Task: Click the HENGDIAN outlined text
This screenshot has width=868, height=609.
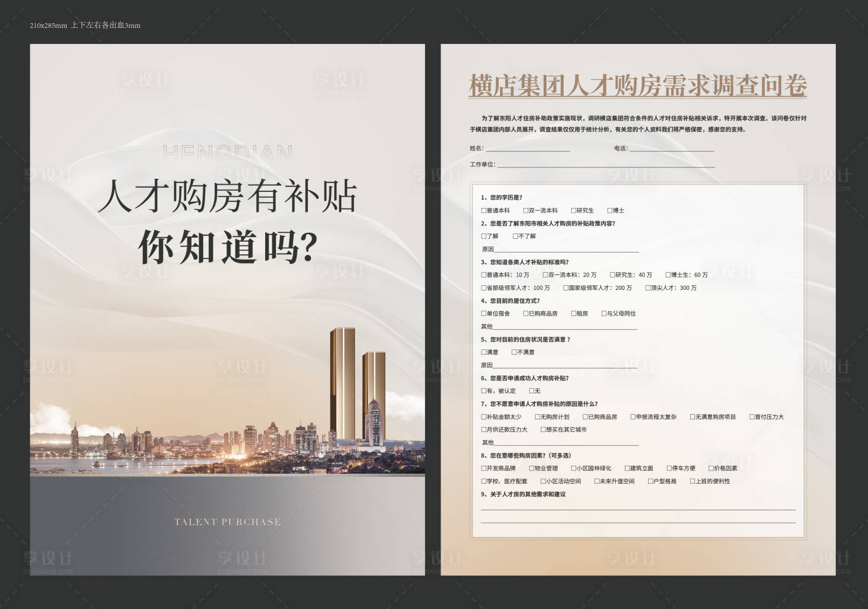Action: [x=228, y=152]
